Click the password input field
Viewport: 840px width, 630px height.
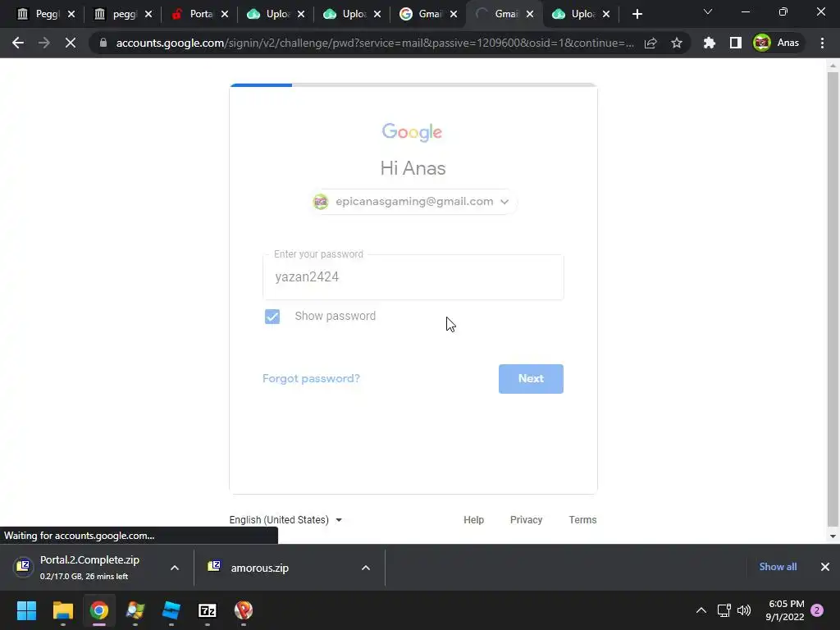coord(413,277)
